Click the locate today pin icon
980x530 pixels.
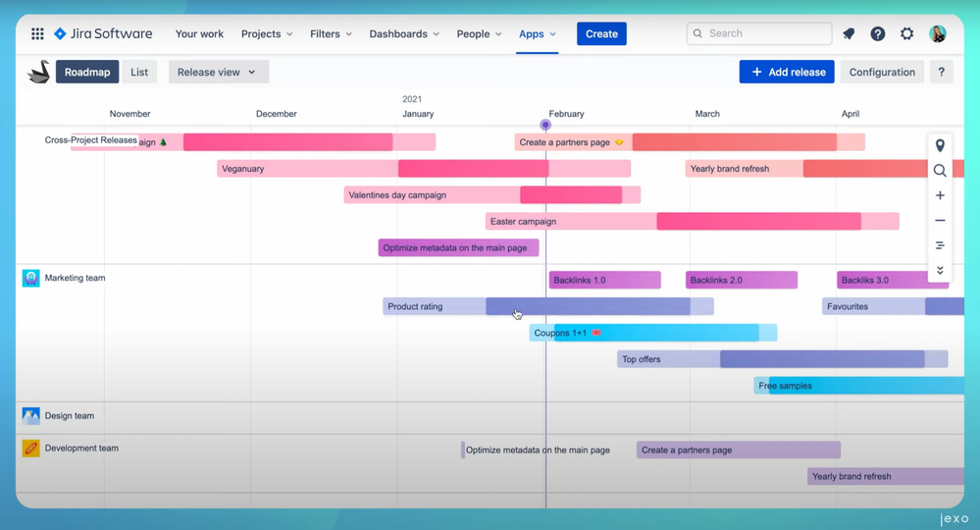940,145
